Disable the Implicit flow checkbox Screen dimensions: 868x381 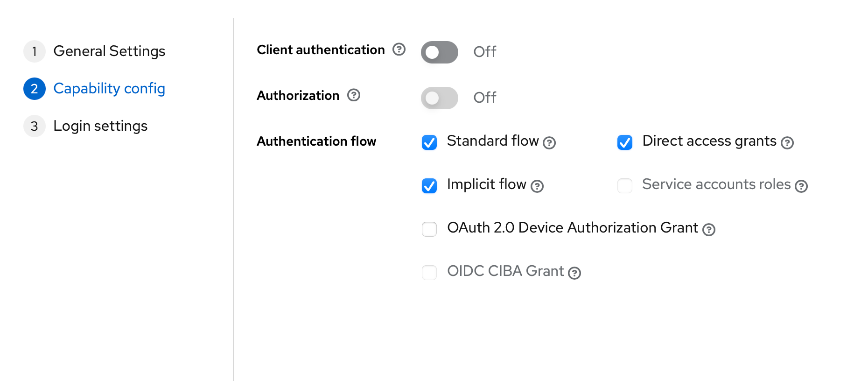coord(429,186)
